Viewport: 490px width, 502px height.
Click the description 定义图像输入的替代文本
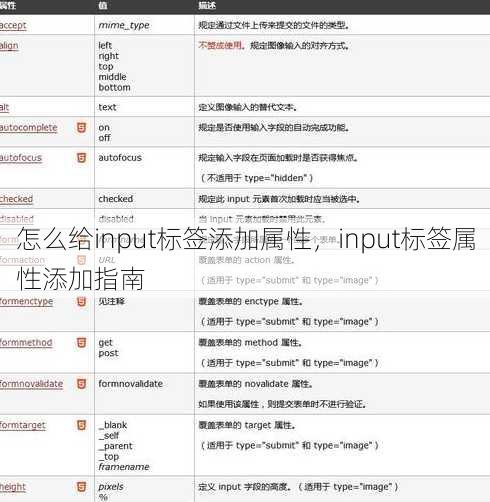pyautogui.click(x=247, y=107)
